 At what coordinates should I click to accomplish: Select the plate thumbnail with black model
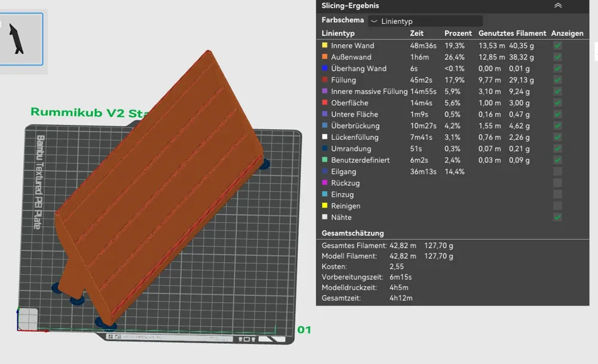coord(21,39)
